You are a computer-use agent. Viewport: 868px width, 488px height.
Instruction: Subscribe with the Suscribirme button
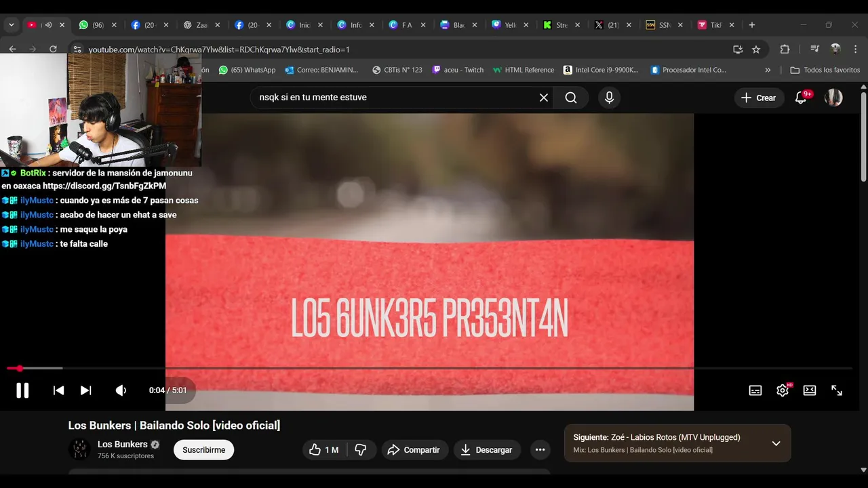click(x=203, y=450)
